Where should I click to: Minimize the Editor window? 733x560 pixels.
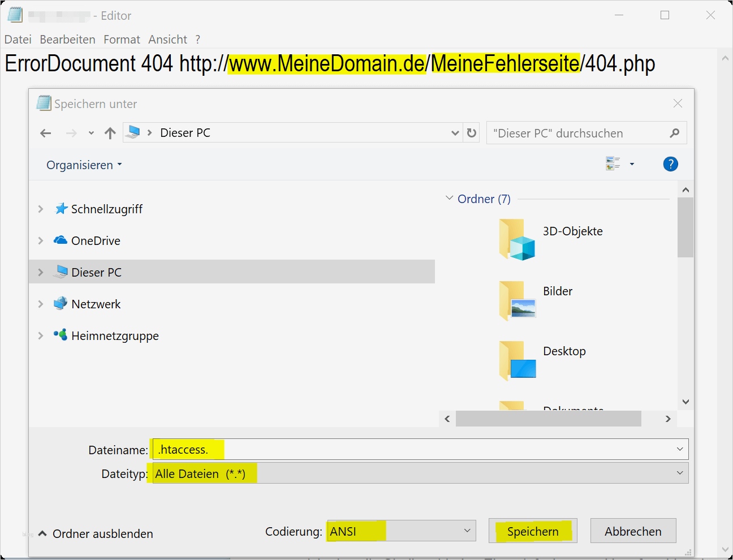coord(619,15)
